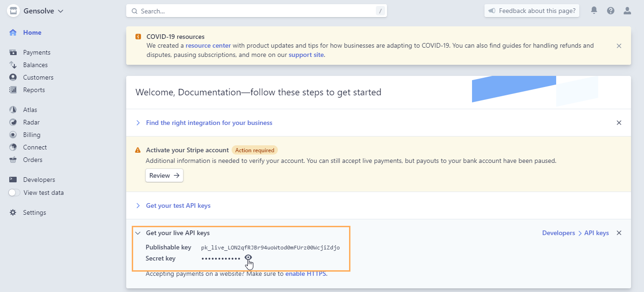The image size is (644, 292).
Task: Toggle the View test data switch
Action: click(x=14, y=193)
